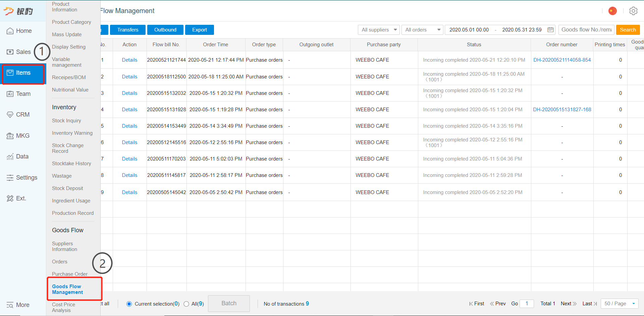The width and height of the screenshot is (644, 316).
Task: Open the All orders dropdown
Action: 422,30
